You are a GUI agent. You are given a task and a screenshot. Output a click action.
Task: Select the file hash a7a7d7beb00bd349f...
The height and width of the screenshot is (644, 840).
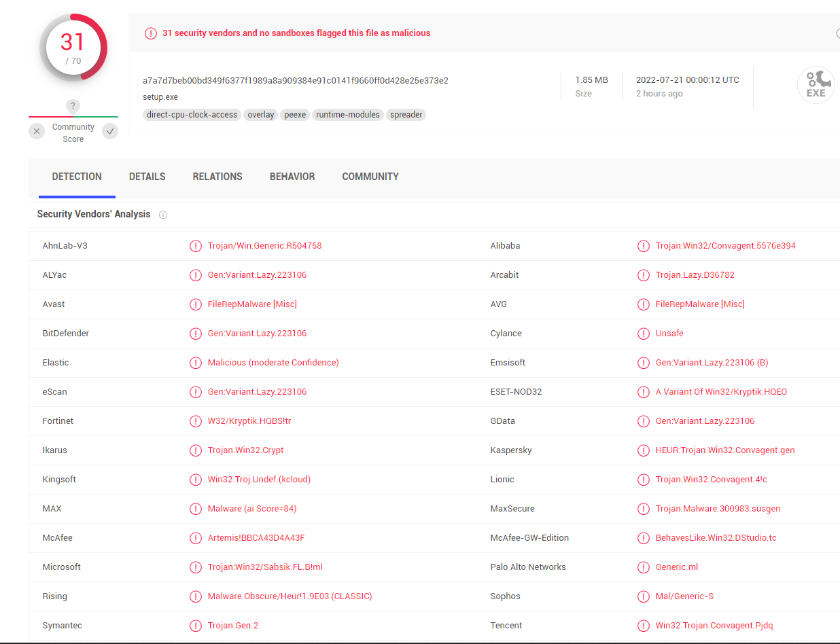[x=296, y=81]
